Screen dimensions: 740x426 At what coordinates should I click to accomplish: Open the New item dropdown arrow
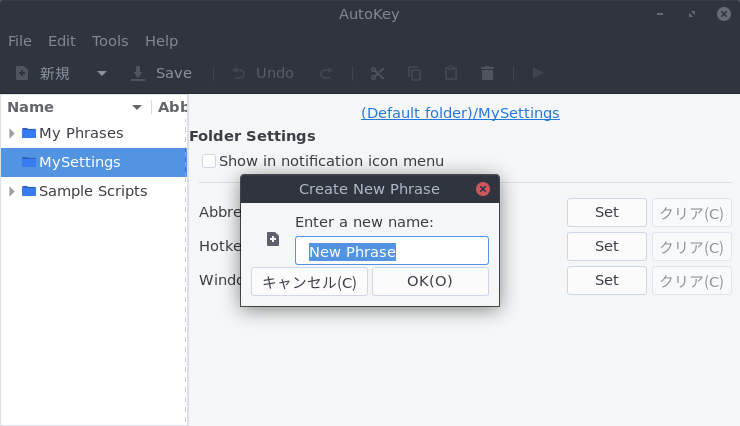tap(101, 73)
